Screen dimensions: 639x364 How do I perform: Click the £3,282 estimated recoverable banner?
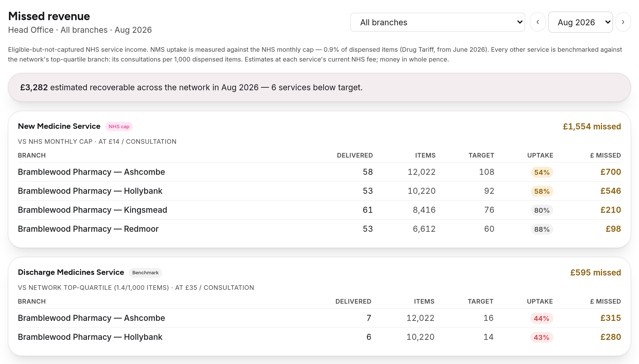(x=319, y=87)
